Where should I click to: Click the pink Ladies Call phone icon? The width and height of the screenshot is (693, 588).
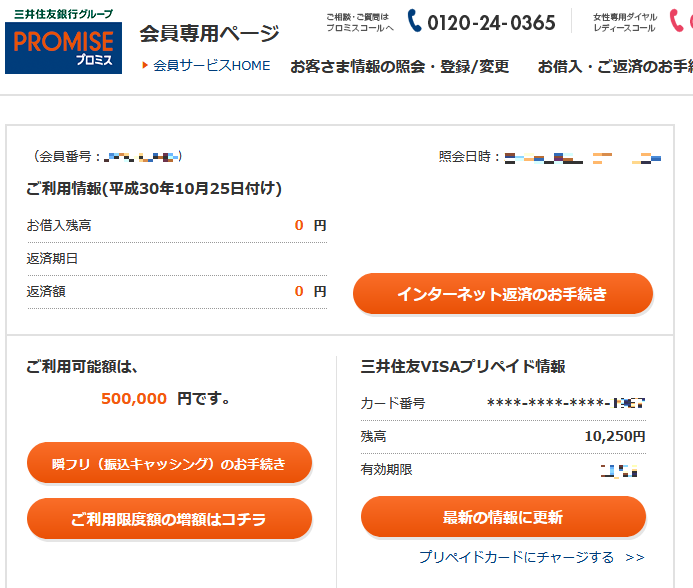[x=676, y=21]
